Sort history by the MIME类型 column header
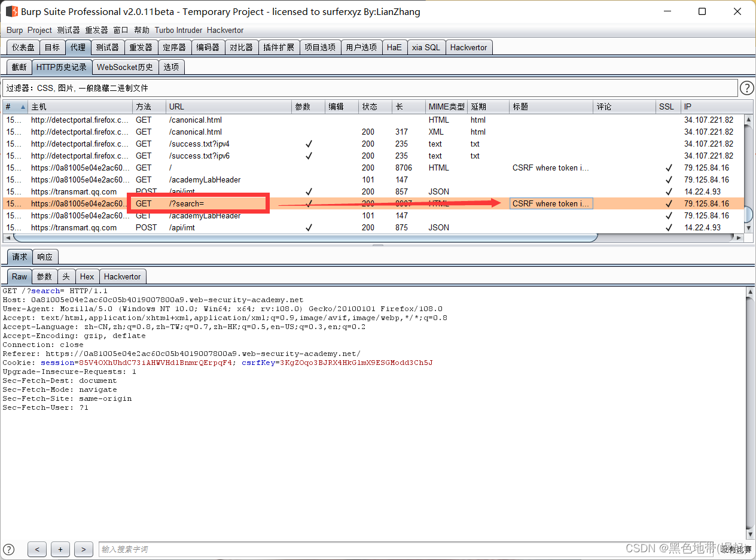The image size is (756, 560). 446,106
